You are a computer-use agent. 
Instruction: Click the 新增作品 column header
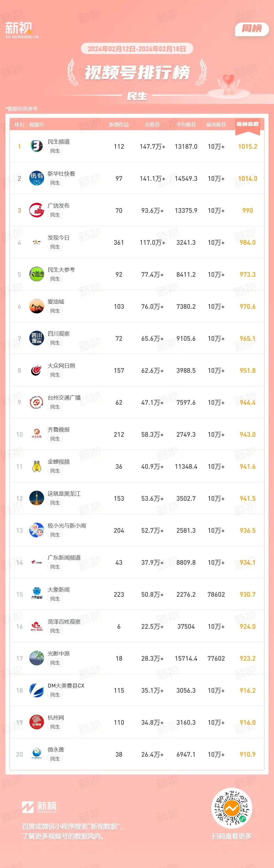(119, 125)
